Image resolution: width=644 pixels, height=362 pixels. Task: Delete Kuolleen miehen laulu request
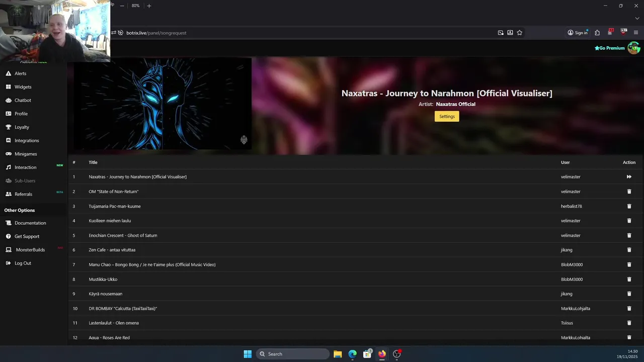click(629, 221)
